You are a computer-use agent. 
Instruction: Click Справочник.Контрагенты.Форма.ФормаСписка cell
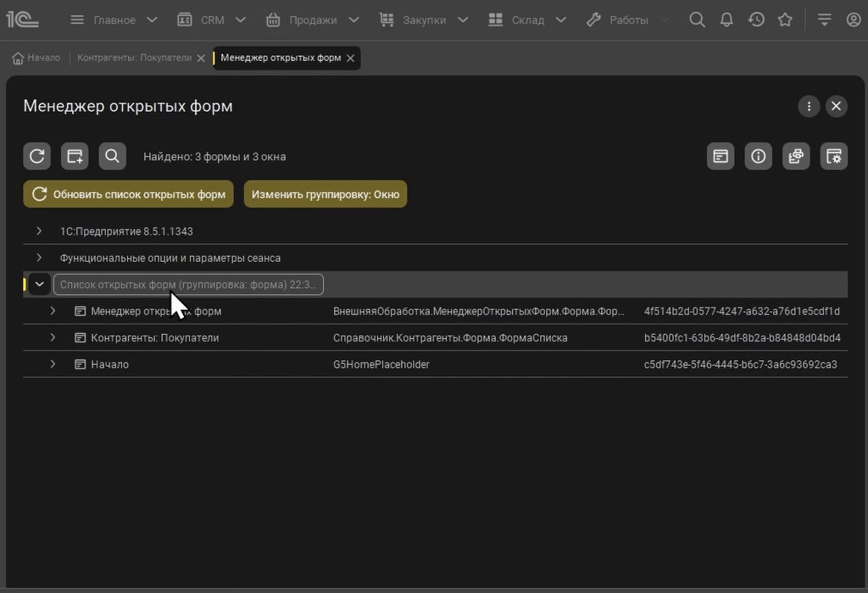[450, 338]
